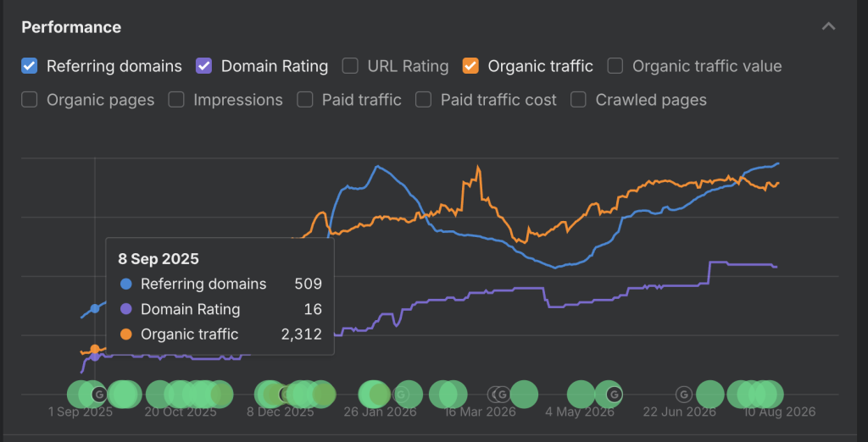Screen dimensions: 868x442
Task: Click the 20 Oct 2025 axis label
Action: [181, 412]
